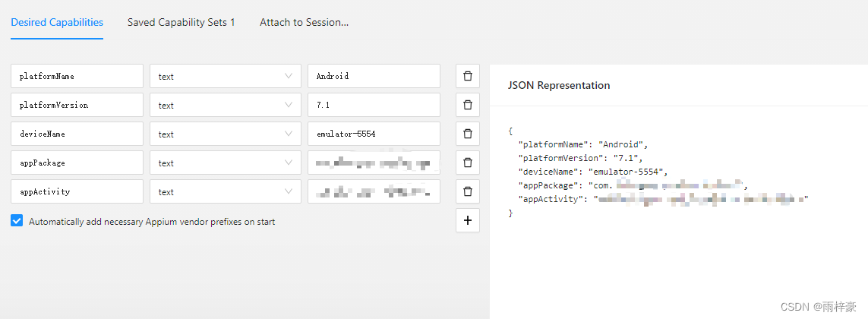The width and height of the screenshot is (868, 319).
Task: Open the type dropdown for platformName
Action: (x=226, y=76)
